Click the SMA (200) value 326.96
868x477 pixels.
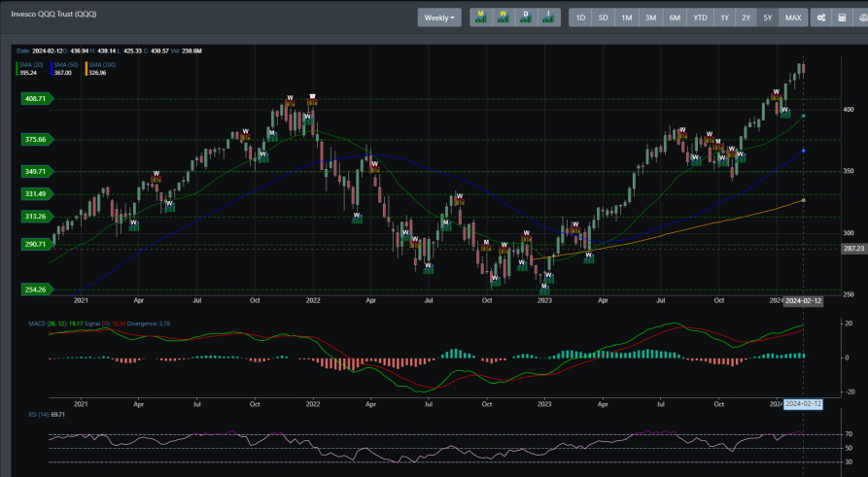[98, 73]
